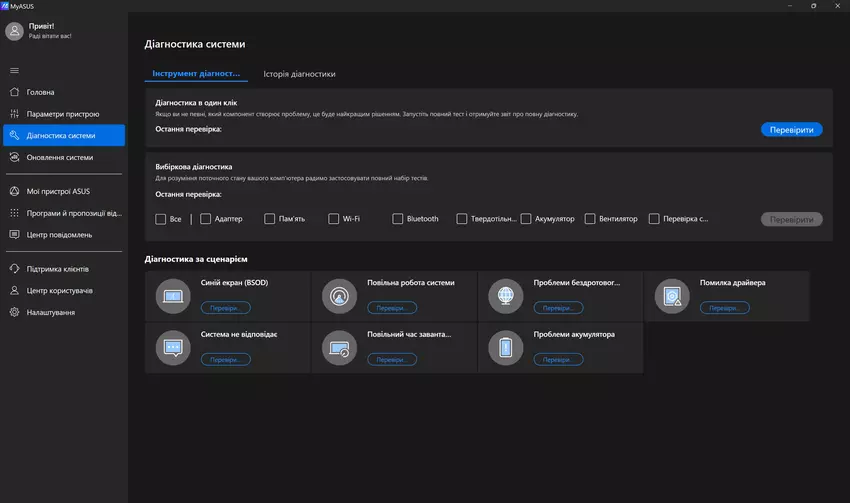The height and width of the screenshot is (503, 850).
Task: Open Мої пристрої ASUS icon
Action: (x=14, y=191)
